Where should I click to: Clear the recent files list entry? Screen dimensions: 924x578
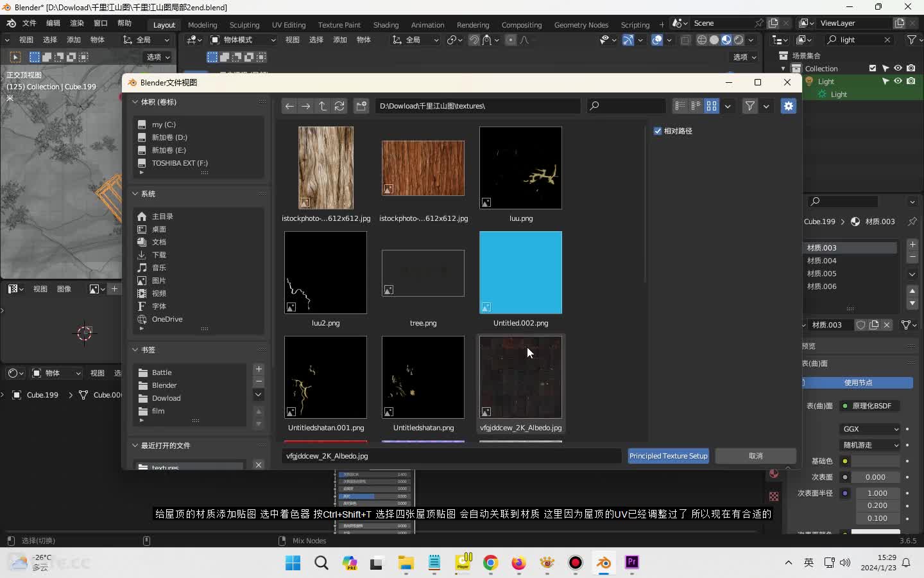click(259, 465)
